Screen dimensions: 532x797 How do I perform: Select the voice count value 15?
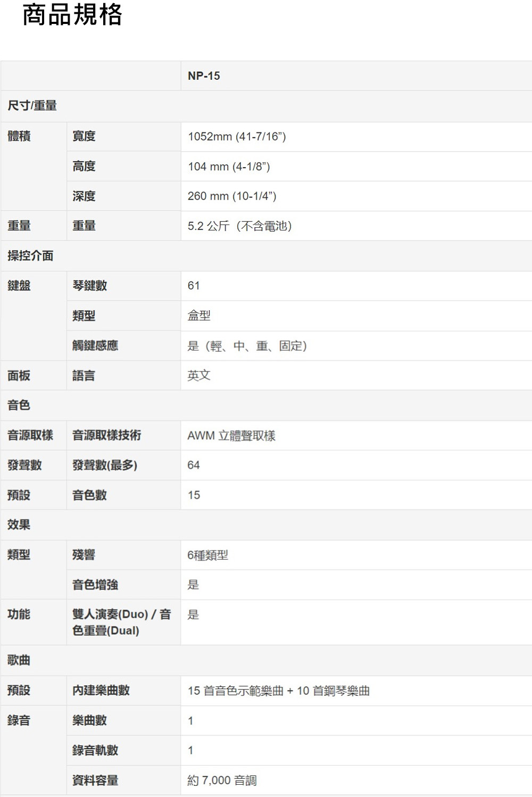[x=194, y=495]
